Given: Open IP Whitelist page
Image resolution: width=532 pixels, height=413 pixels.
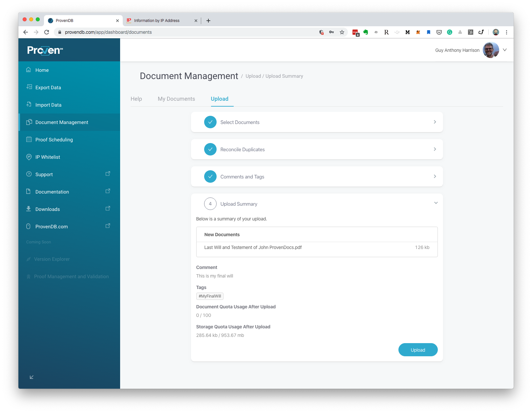Looking at the screenshot, I should click(69, 157).
